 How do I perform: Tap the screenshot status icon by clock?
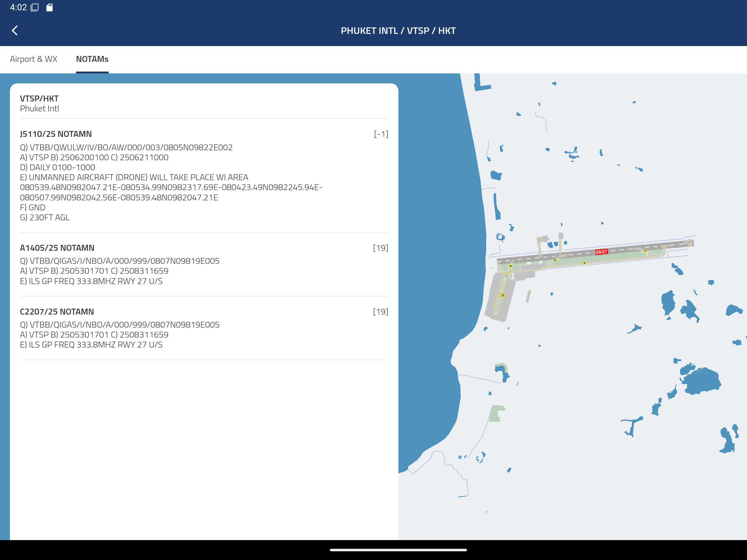pyautogui.click(x=35, y=7)
